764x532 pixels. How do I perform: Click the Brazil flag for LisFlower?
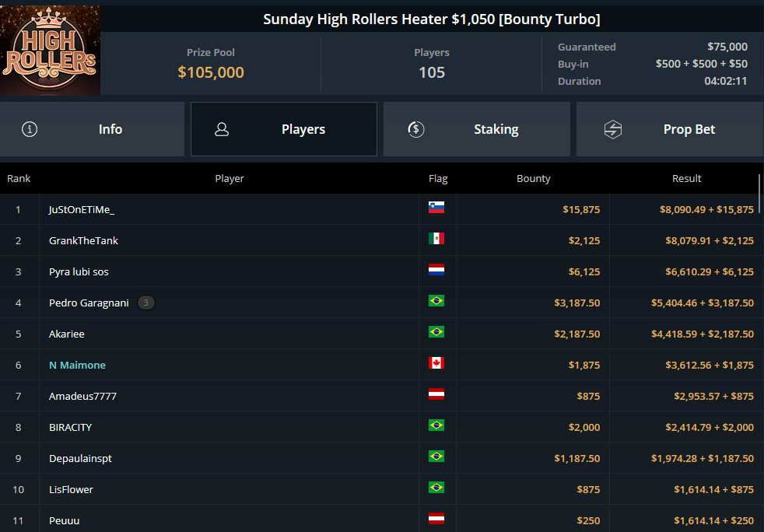pyautogui.click(x=436, y=488)
